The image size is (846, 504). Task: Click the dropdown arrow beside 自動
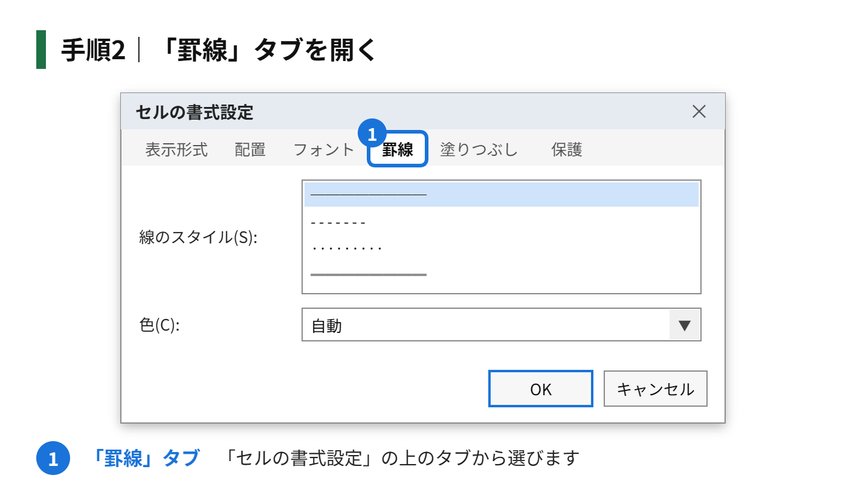tap(685, 325)
